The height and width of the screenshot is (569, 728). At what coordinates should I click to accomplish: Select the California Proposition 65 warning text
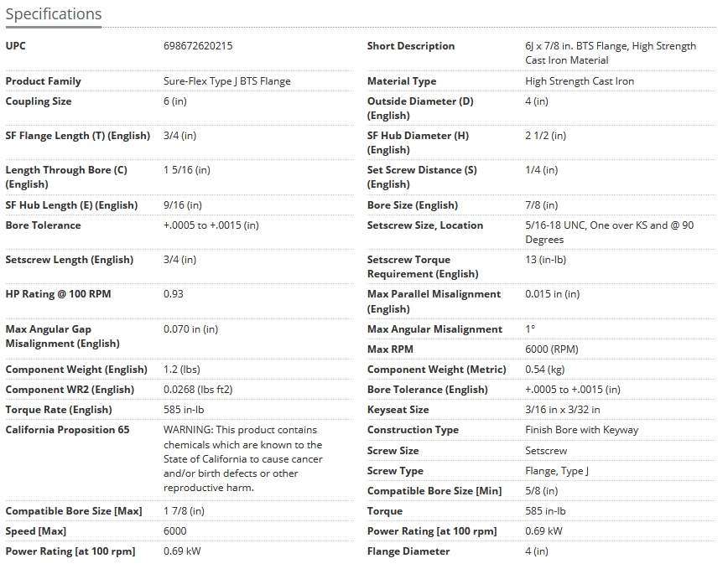pos(242,458)
